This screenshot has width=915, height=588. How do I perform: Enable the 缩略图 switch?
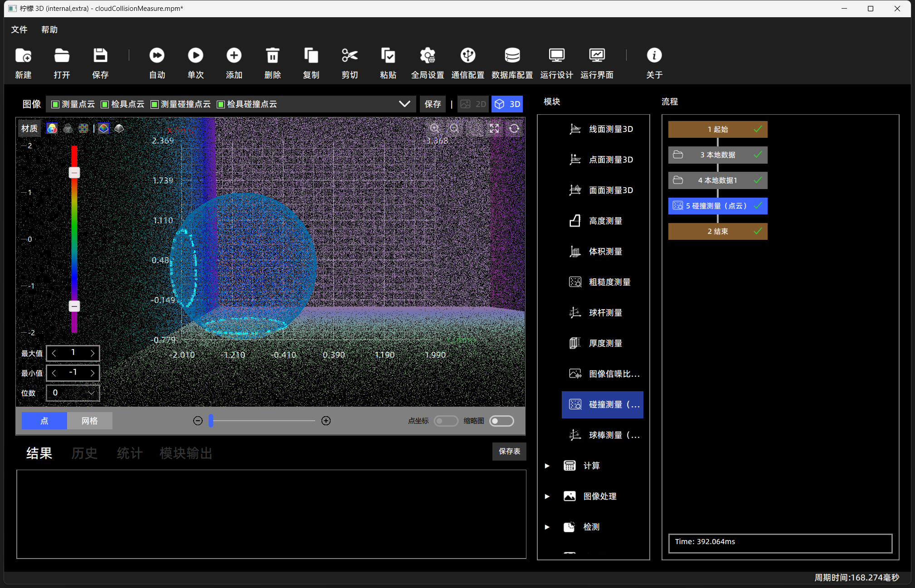pos(502,421)
